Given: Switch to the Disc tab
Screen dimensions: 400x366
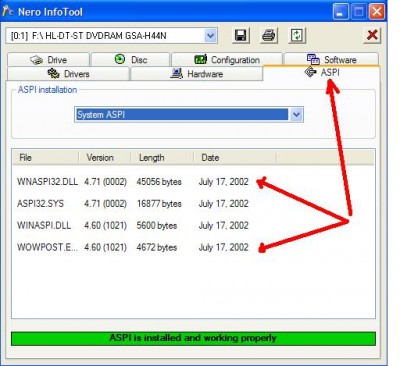Looking at the screenshot, I should (x=131, y=59).
